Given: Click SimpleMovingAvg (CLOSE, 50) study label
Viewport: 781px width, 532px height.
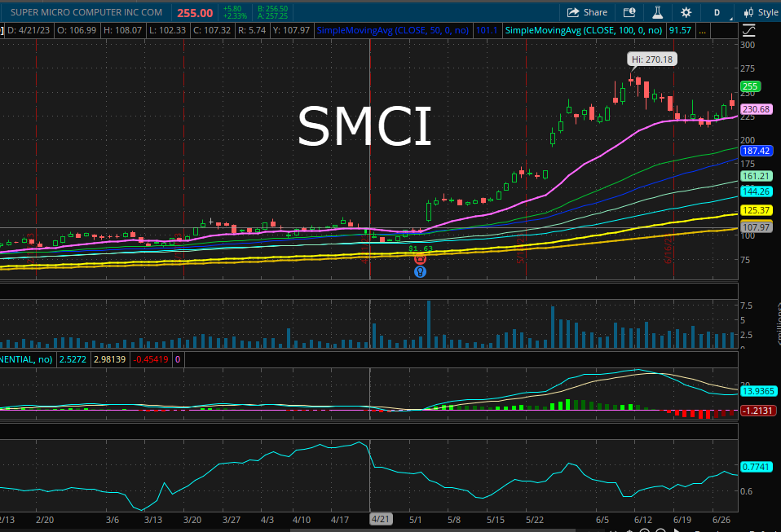Looking at the screenshot, I should pyautogui.click(x=392, y=30).
